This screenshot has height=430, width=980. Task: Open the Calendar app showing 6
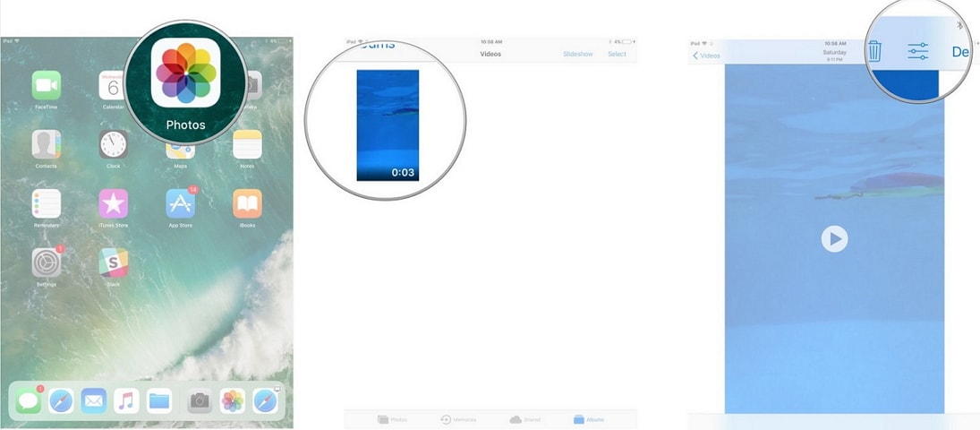click(113, 85)
